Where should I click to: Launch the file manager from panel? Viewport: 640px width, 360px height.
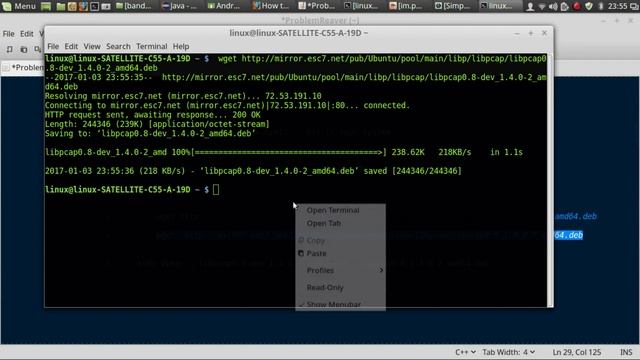click(60, 6)
